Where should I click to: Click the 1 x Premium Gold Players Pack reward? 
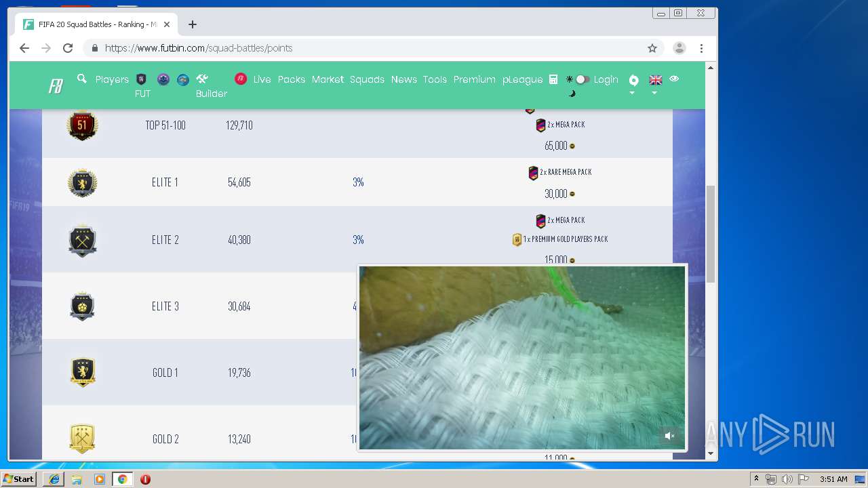(x=560, y=239)
